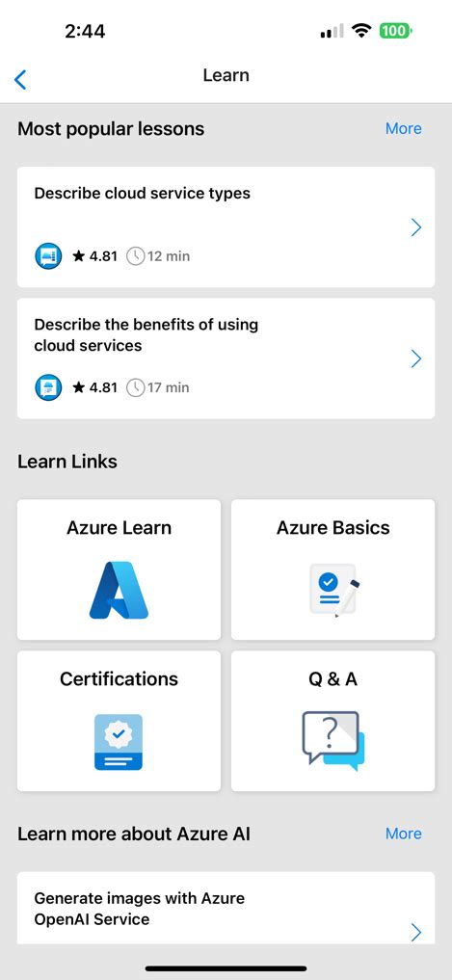The image size is (452, 980).
Task: Open the lesson Describe cloud service types
Action: [x=226, y=227]
